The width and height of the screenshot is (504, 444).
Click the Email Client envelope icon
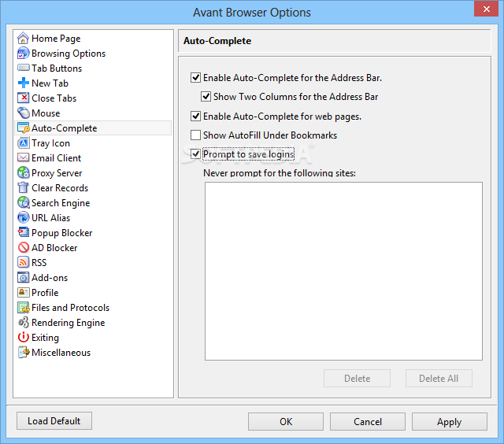pyautogui.click(x=23, y=157)
